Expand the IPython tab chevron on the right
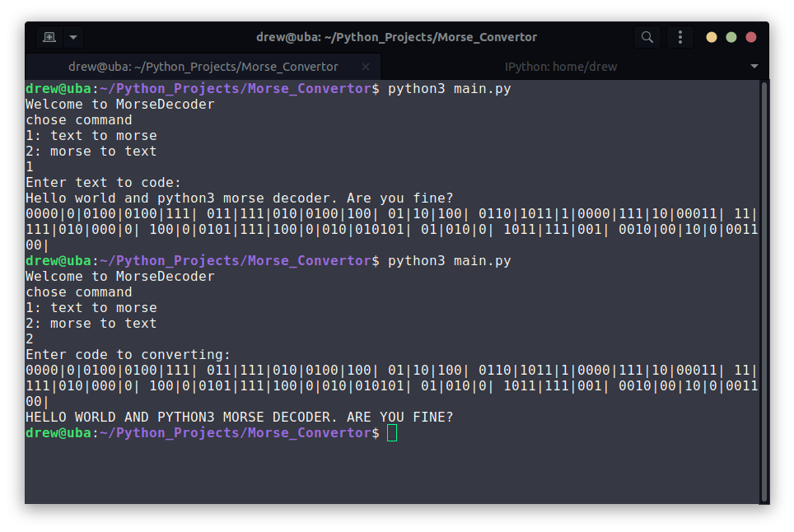Screen dimensions: 794x532 click(754, 67)
